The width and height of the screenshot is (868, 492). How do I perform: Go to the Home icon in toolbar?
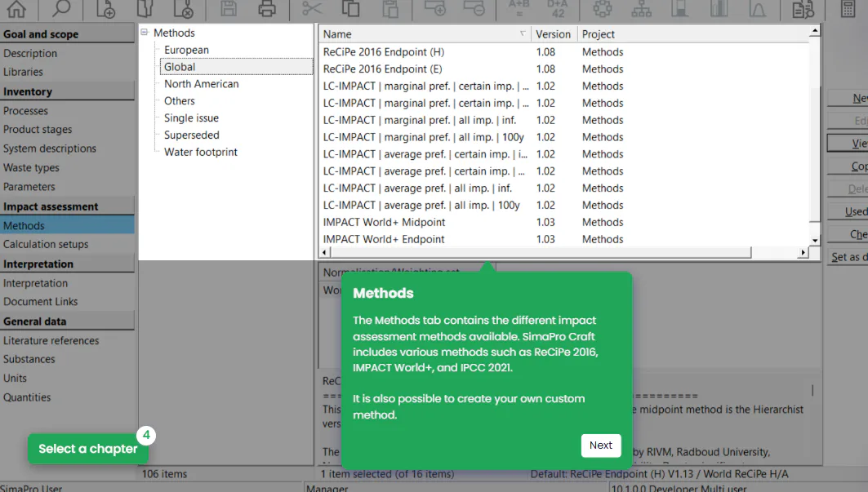[x=16, y=8]
